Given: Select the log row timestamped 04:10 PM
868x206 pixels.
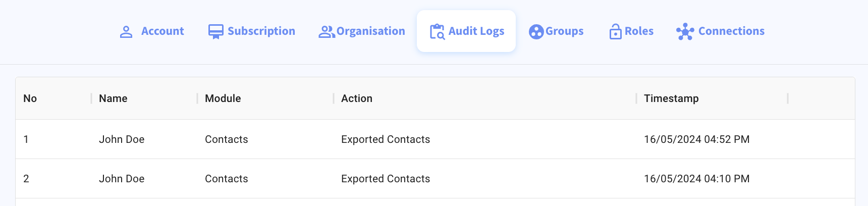Looking at the screenshot, I should [x=435, y=179].
